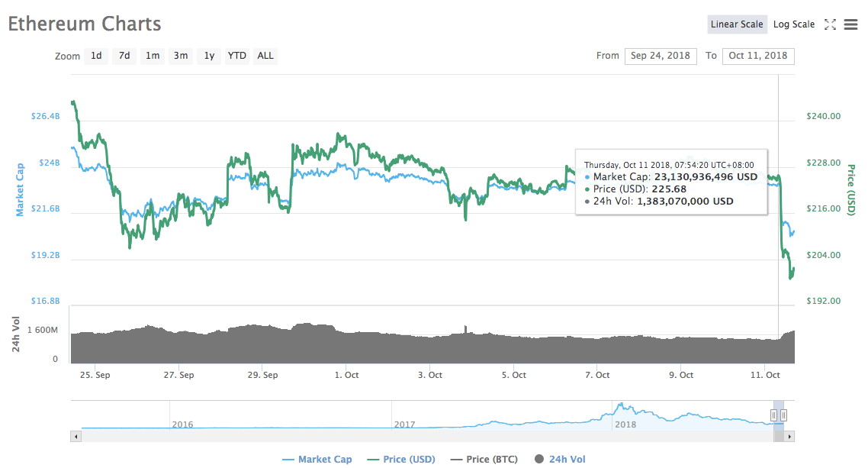Set zoom to 7d

pos(124,56)
